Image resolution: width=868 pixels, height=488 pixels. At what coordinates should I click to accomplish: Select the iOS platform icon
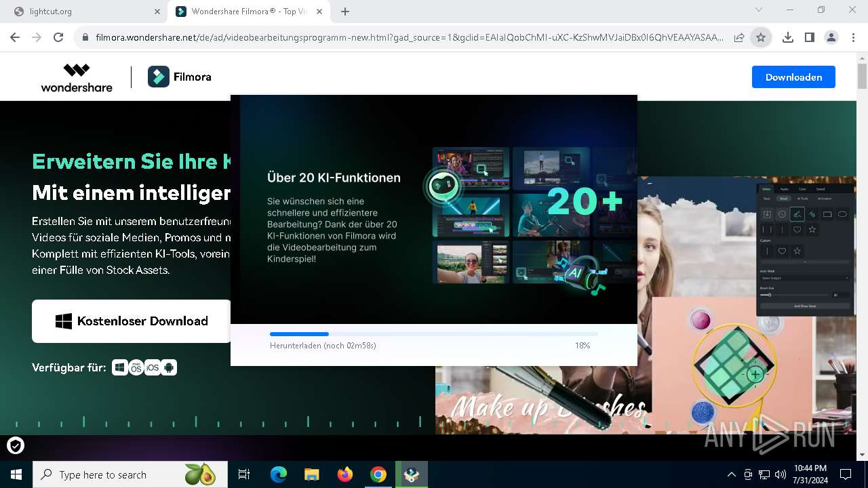(x=153, y=367)
